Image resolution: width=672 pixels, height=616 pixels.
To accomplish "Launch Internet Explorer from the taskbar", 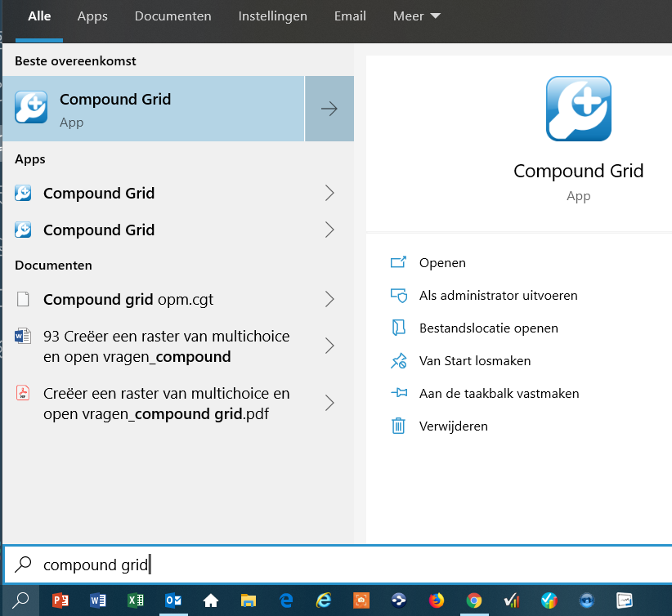I will [324, 600].
